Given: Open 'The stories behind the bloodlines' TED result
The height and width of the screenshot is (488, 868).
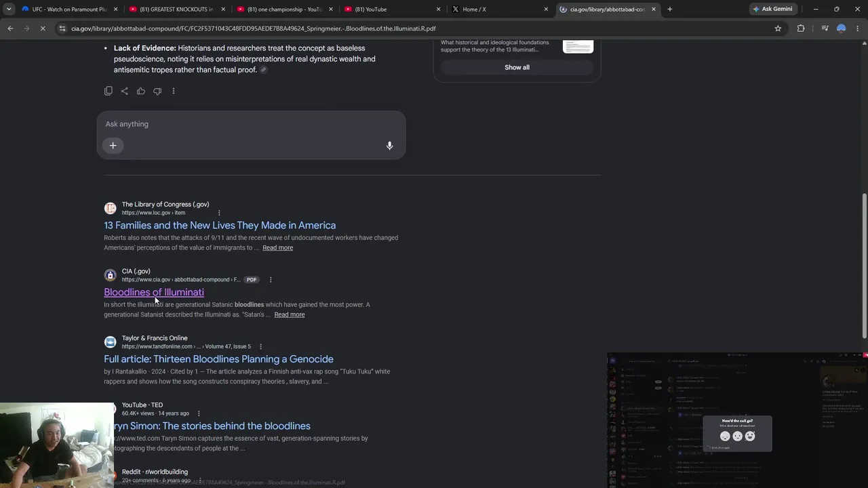Looking at the screenshot, I should pos(212,426).
